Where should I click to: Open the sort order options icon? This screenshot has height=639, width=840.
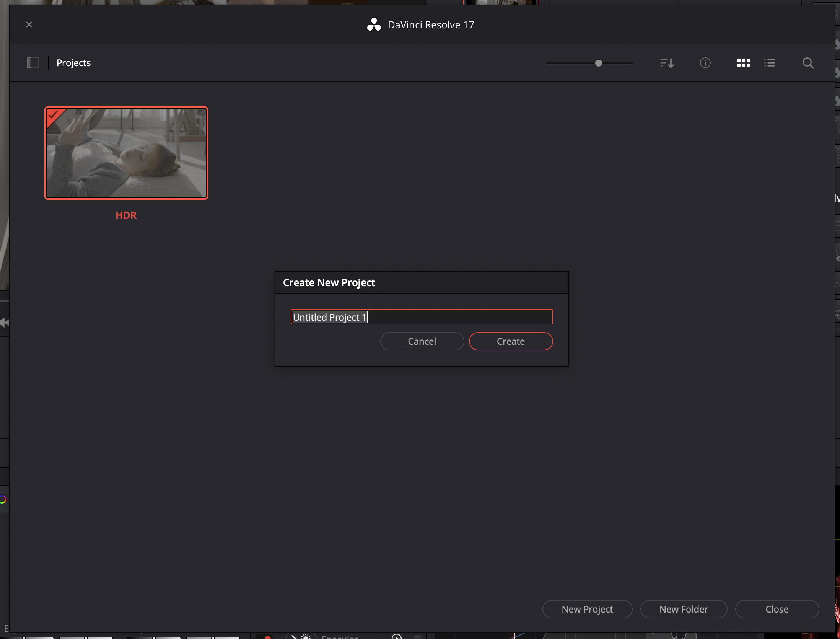point(667,63)
